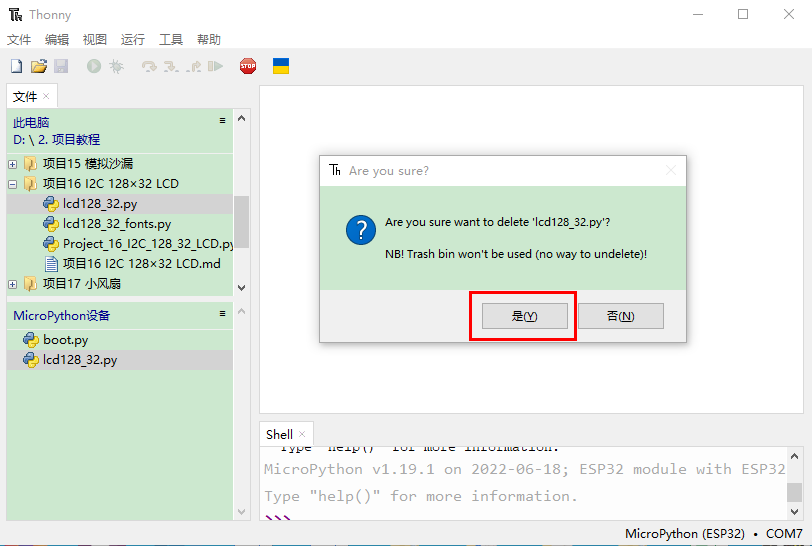Collapse the 项目16 I2C 128×32 LCD folder
812x546 pixels.
[12, 184]
